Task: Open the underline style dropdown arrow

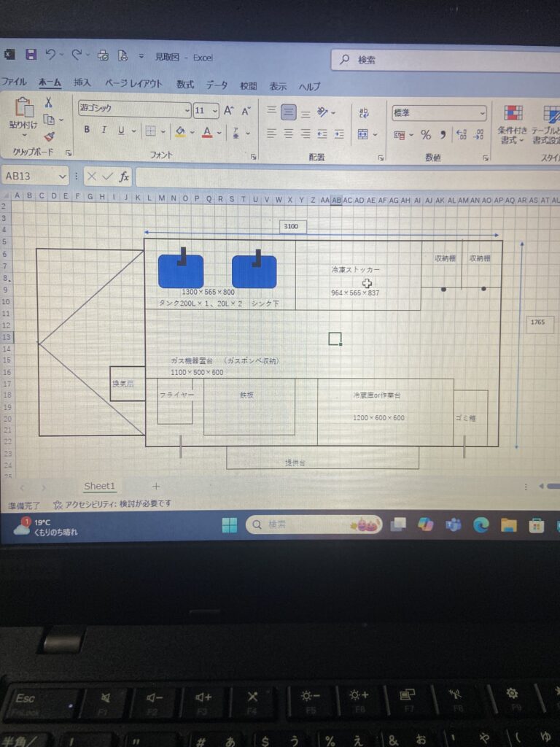Action: tap(133, 131)
